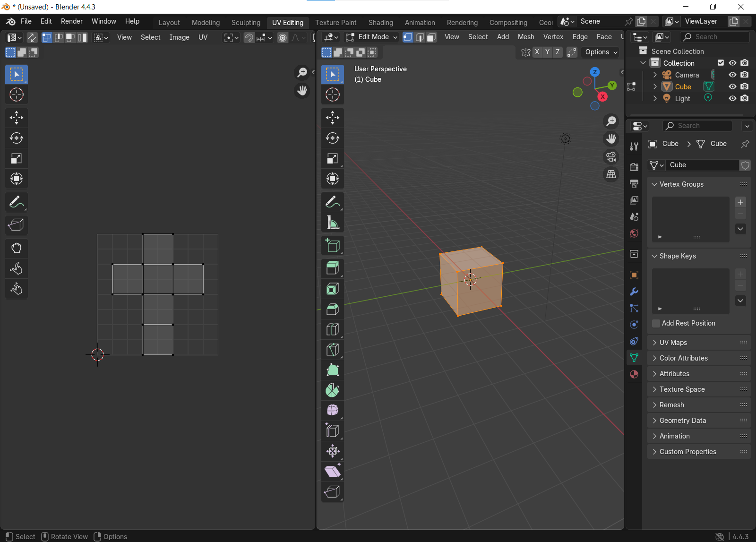Image resolution: width=756 pixels, height=542 pixels.
Task: Open the Mesh menu in 3D viewport
Action: click(526, 37)
